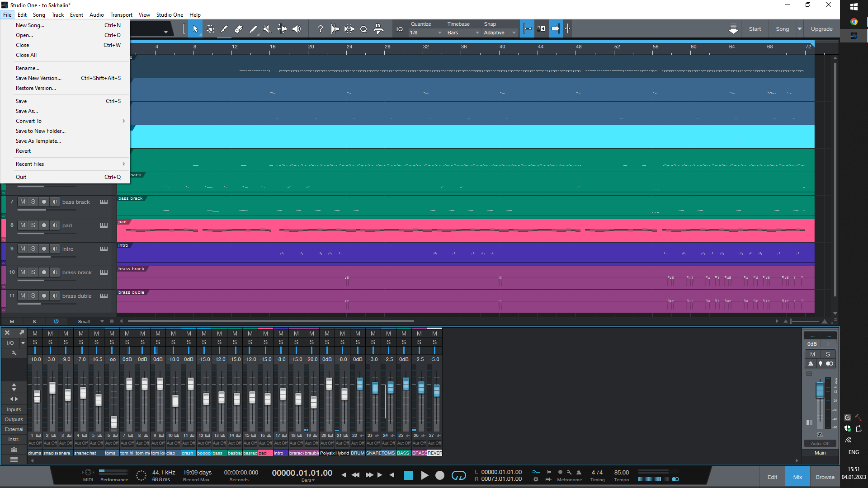Open the Snap Adaptive dropdown
The image size is (868, 488).
500,33
